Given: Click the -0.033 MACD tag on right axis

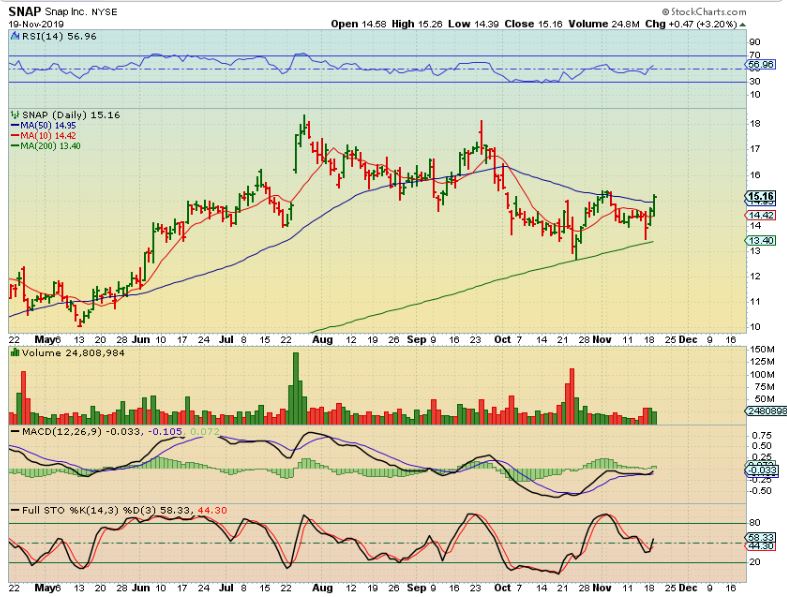Looking at the screenshot, I should tap(761, 471).
